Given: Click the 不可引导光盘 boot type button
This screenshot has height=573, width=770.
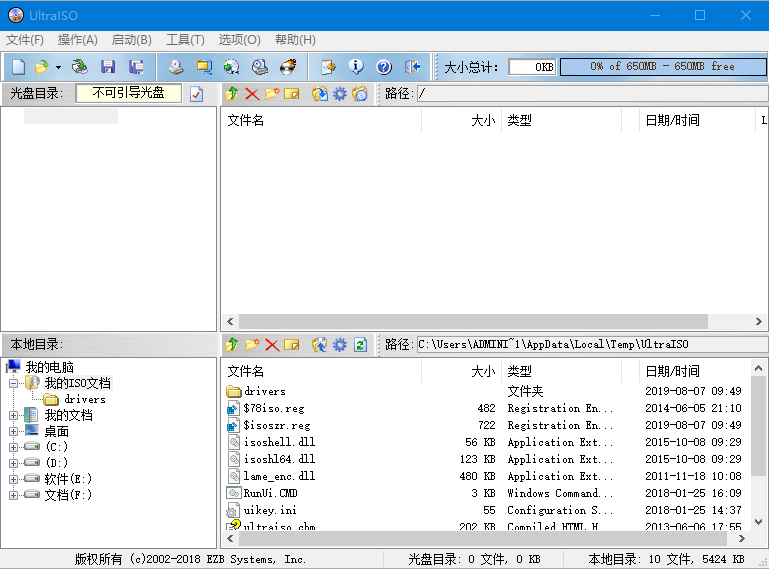Looking at the screenshot, I should [x=129, y=93].
